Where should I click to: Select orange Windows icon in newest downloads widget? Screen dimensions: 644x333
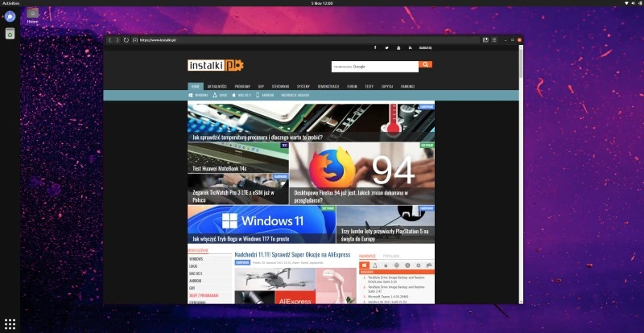[365, 265]
